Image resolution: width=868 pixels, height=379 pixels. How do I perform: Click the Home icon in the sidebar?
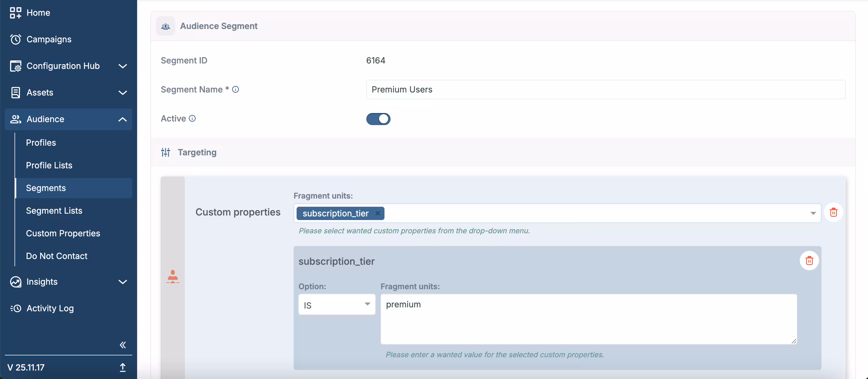click(x=15, y=13)
